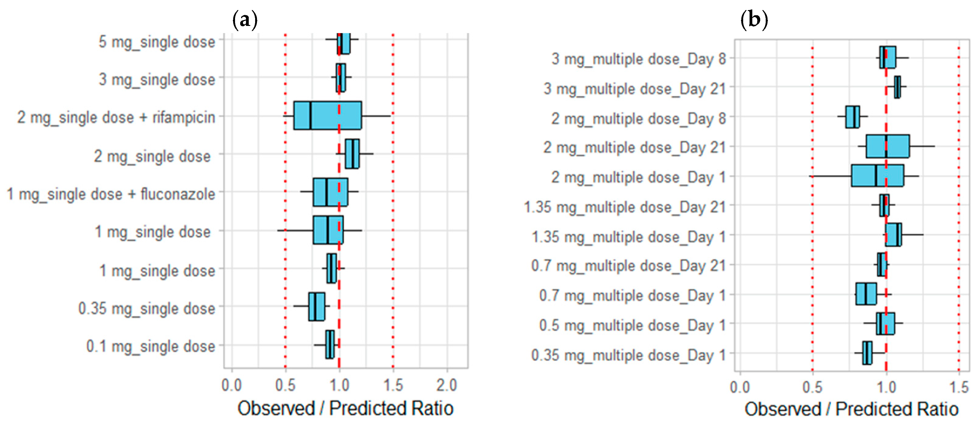Click the "5 mg_single dose" axis label

157,42
